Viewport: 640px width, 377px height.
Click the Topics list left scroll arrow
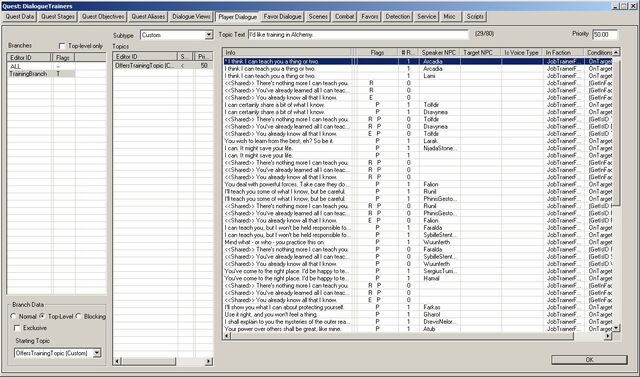pyautogui.click(x=118, y=361)
